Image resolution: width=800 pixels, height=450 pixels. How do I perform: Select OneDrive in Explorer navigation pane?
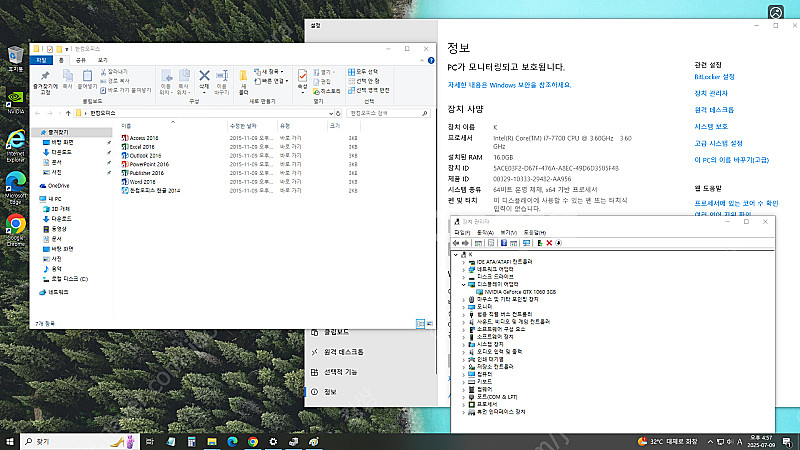click(x=55, y=186)
